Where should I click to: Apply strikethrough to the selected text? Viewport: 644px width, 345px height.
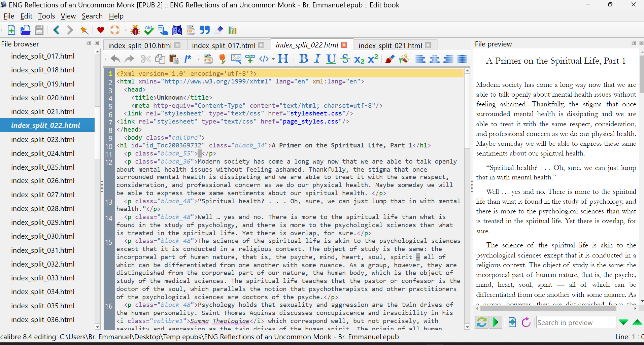point(345,59)
